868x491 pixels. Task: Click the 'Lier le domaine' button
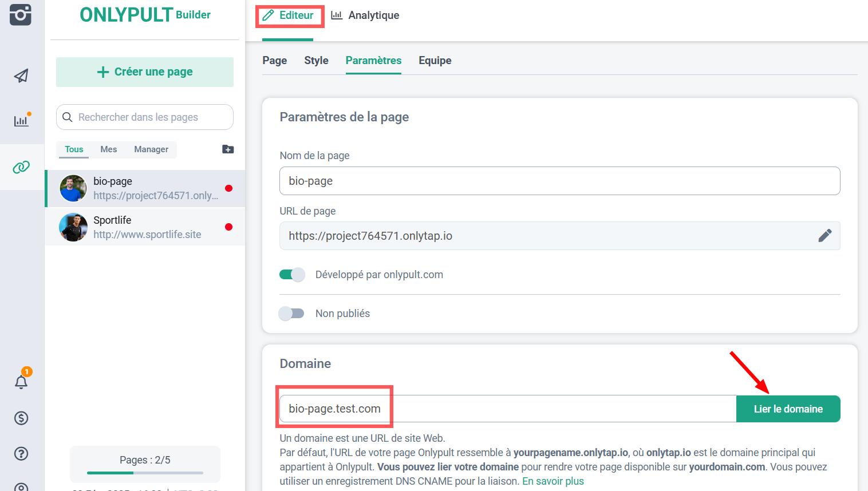pyautogui.click(x=788, y=409)
